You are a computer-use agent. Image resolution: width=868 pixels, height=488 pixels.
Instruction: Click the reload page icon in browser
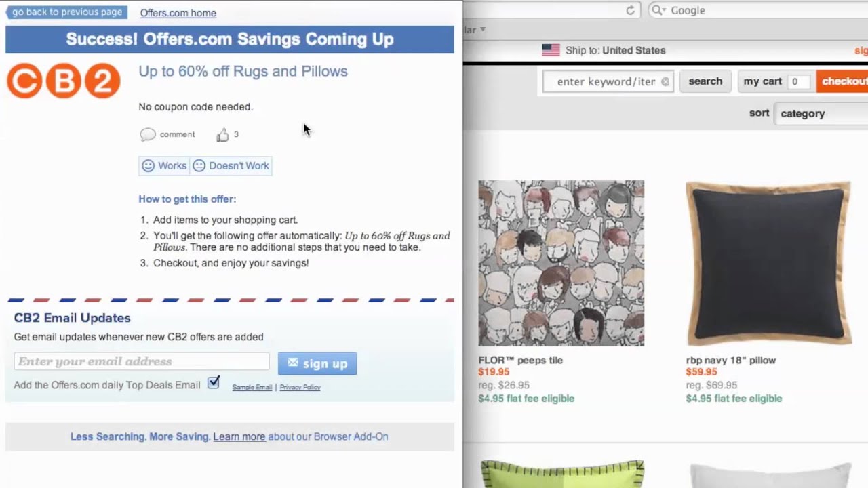[630, 10]
